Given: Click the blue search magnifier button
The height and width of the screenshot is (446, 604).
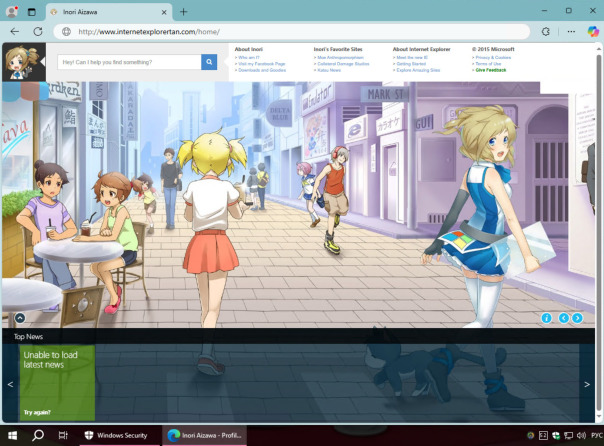Looking at the screenshot, I should (x=209, y=62).
